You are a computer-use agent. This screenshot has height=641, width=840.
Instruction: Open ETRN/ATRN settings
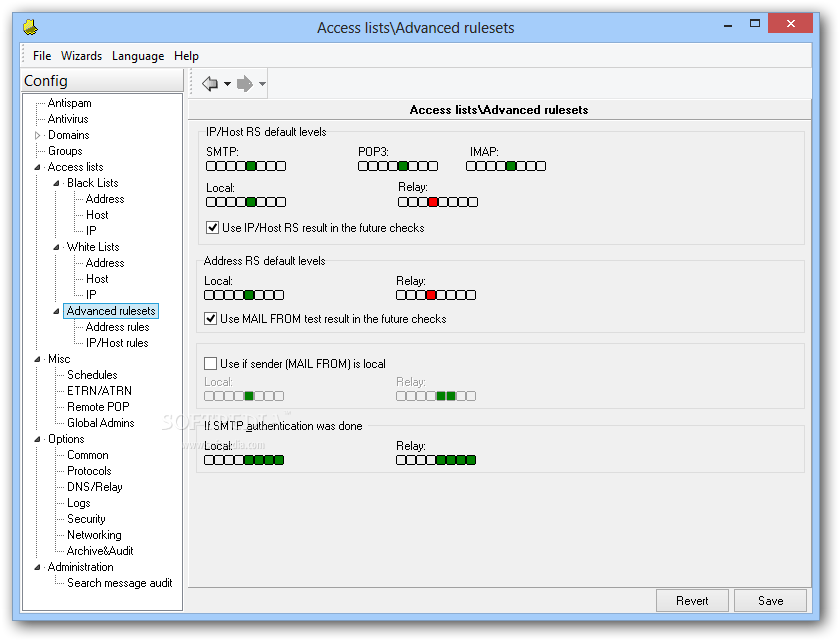click(x=99, y=391)
